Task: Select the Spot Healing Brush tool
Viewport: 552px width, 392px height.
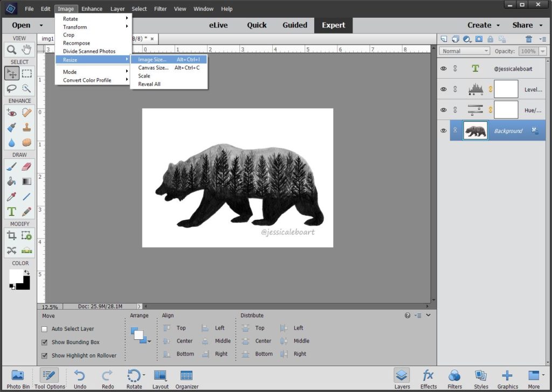Action: pos(27,113)
